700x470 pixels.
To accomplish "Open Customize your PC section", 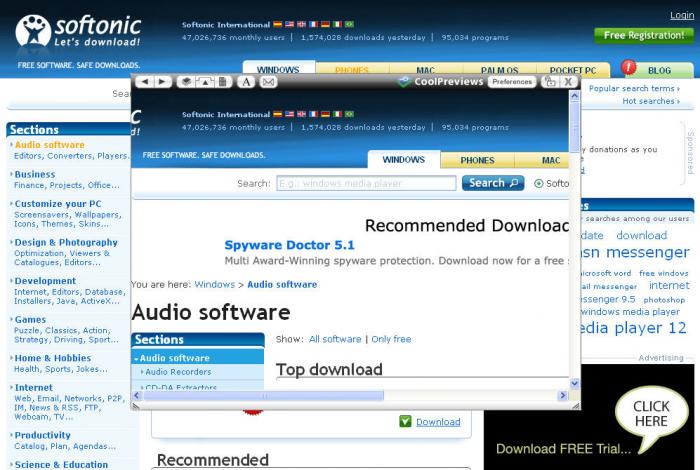I will pyautogui.click(x=58, y=204).
